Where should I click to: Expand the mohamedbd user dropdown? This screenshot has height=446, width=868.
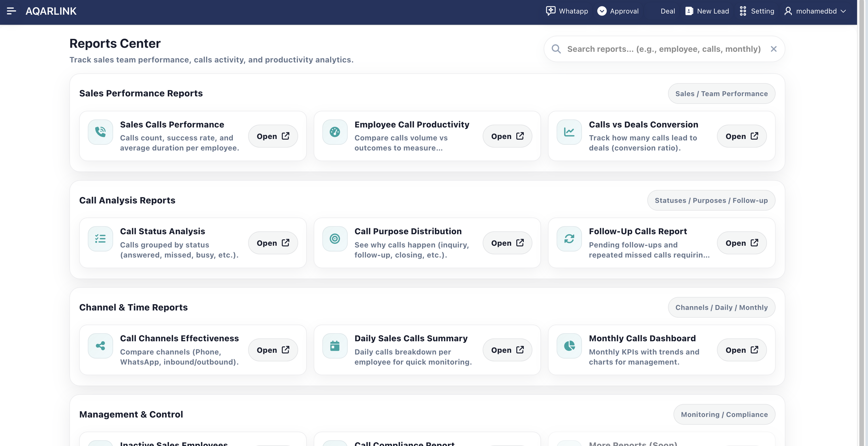point(815,11)
